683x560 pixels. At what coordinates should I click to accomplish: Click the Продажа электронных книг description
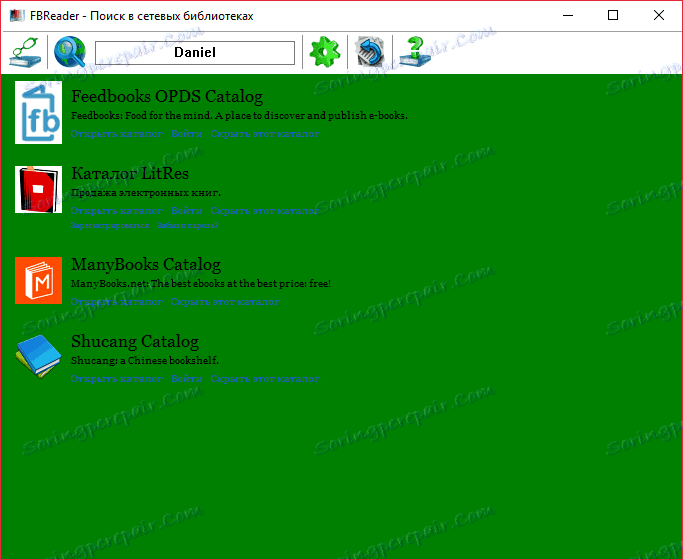click(146, 193)
